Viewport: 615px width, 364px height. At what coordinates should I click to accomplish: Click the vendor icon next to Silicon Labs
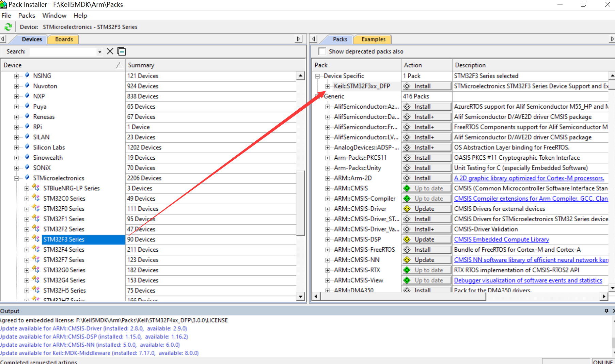click(x=27, y=147)
